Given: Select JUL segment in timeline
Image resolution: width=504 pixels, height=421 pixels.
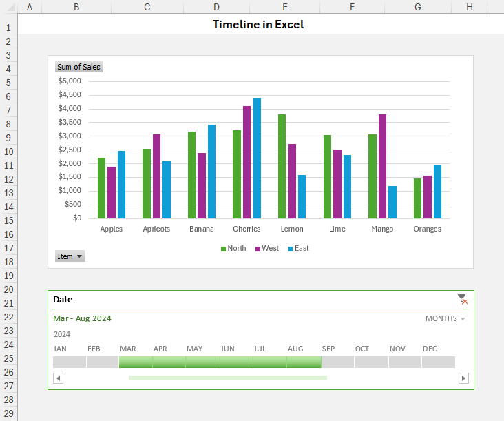Looking at the screenshot, I should 270,362.
